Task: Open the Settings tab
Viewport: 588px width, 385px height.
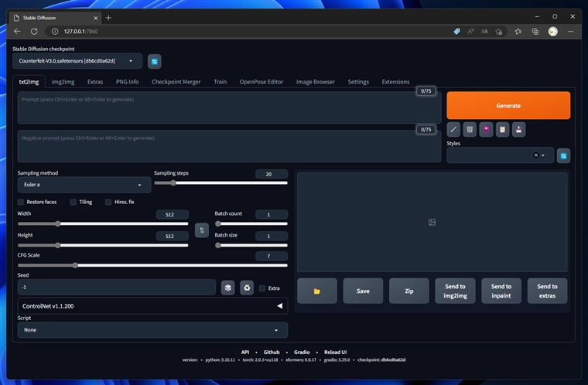Action: [358, 82]
